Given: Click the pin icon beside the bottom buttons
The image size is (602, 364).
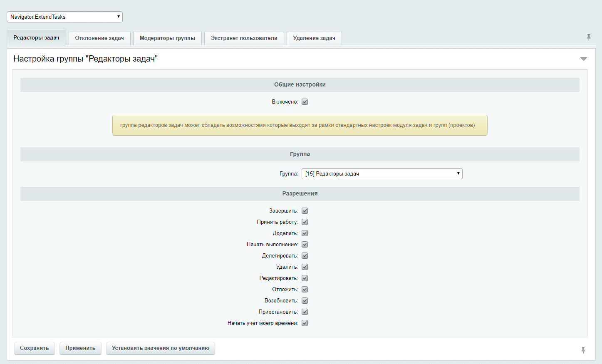Looking at the screenshot, I should (x=583, y=350).
